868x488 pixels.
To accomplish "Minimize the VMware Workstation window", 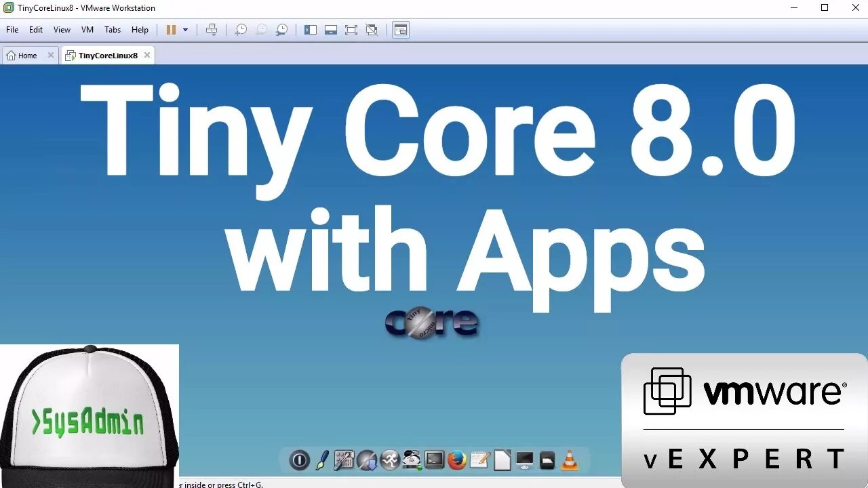I will [x=794, y=8].
